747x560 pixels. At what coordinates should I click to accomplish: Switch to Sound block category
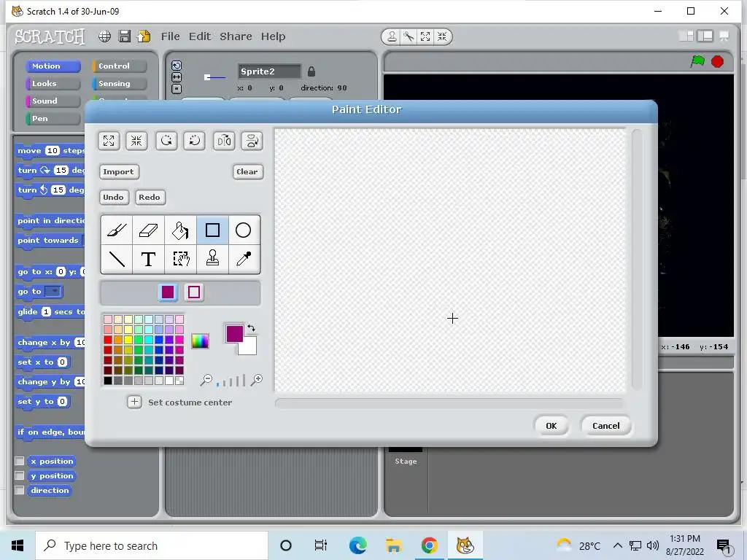pos(53,101)
